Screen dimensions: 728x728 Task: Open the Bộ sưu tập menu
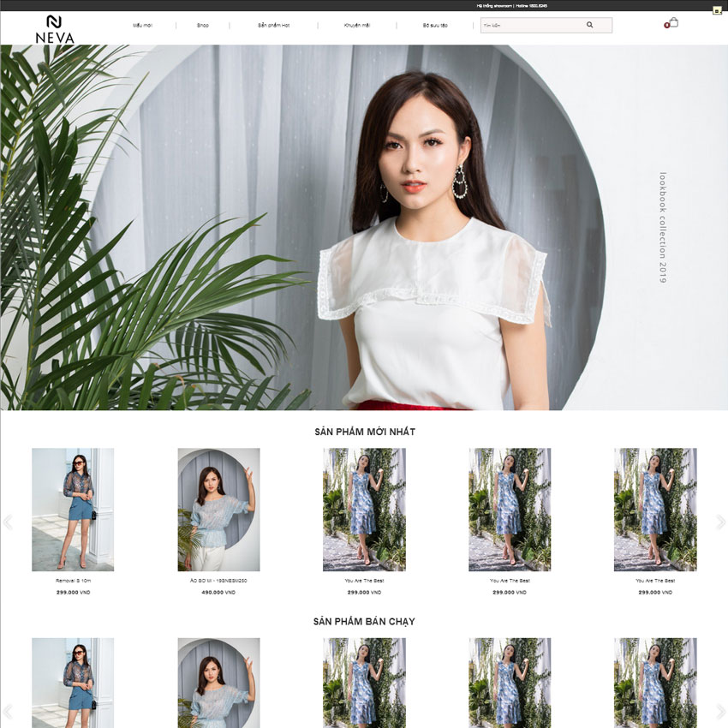[435, 26]
